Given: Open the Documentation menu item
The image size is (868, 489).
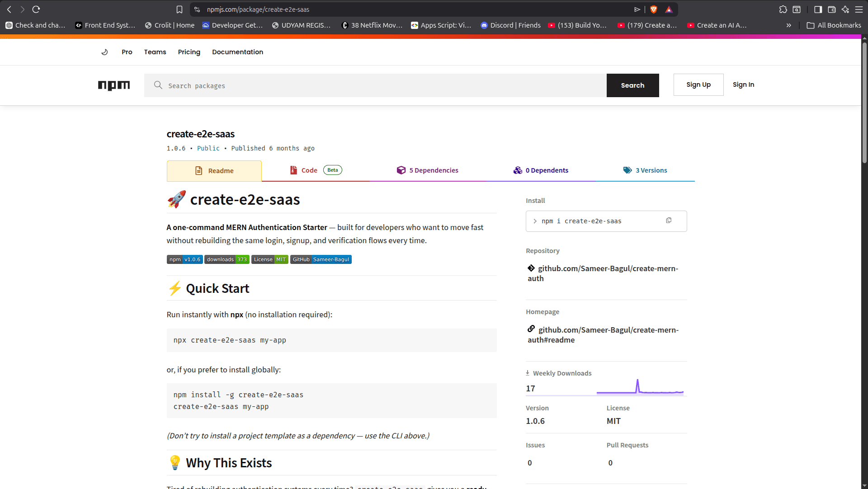Looking at the screenshot, I should coord(238,52).
